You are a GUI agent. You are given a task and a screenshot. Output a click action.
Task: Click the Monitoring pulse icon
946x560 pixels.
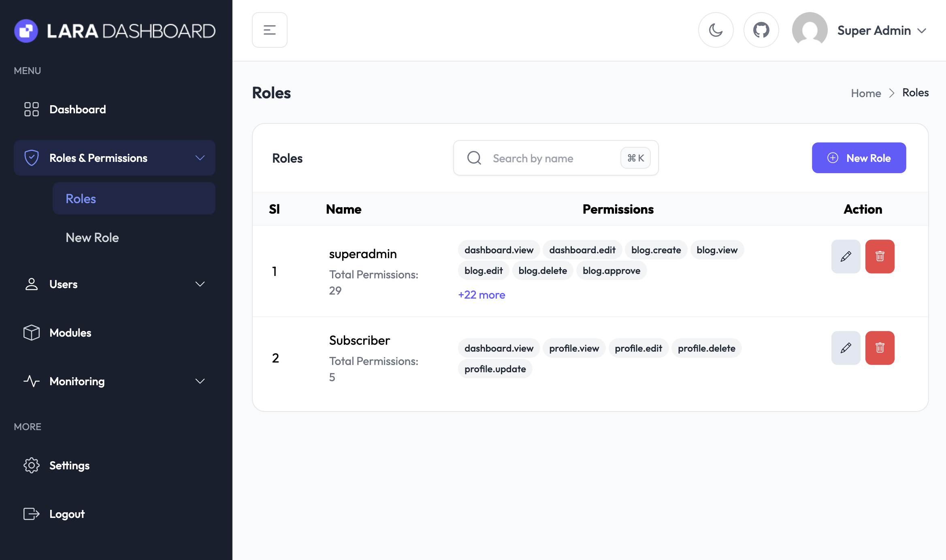31,381
